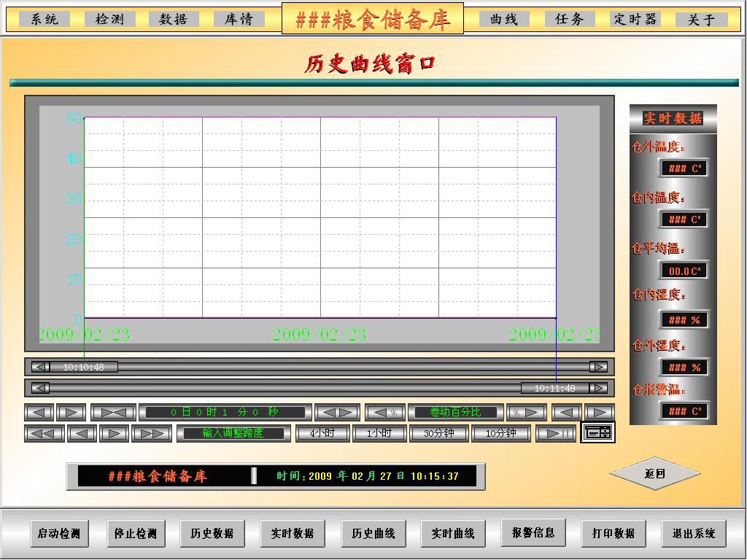Click the 退出系统 button
This screenshot has height=560, width=747.
pos(694,534)
